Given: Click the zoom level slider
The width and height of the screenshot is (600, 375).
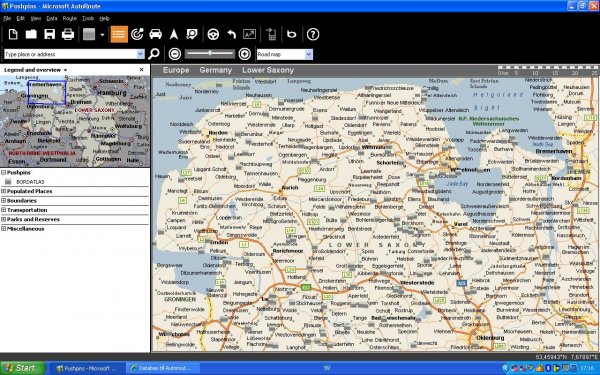Looking at the screenshot, I should (x=210, y=54).
